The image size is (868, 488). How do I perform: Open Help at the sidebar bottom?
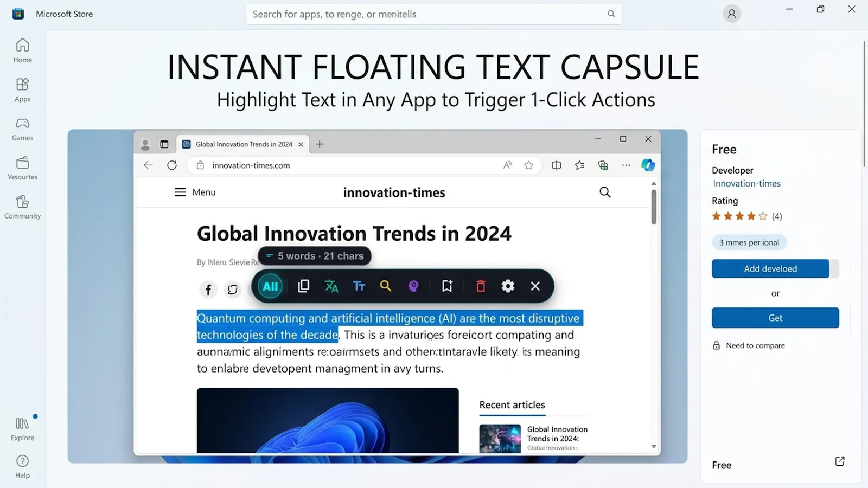click(23, 466)
